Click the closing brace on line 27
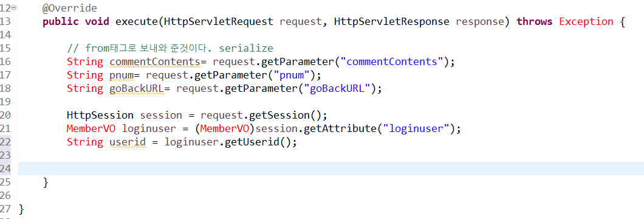Screen dimensions: 644x219 click(21, 209)
